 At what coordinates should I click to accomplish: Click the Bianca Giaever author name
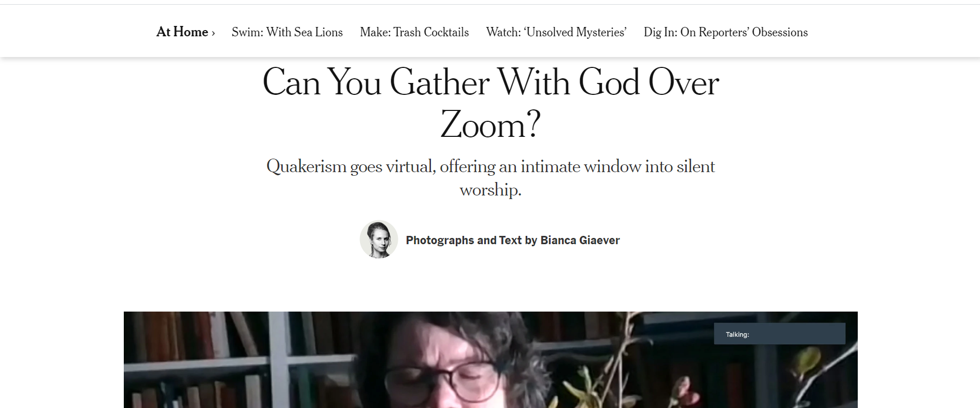click(580, 240)
